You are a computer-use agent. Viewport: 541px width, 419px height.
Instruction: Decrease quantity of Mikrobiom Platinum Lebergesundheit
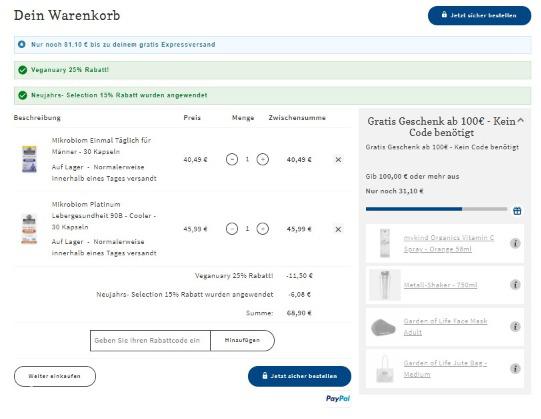pyautogui.click(x=232, y=229)
